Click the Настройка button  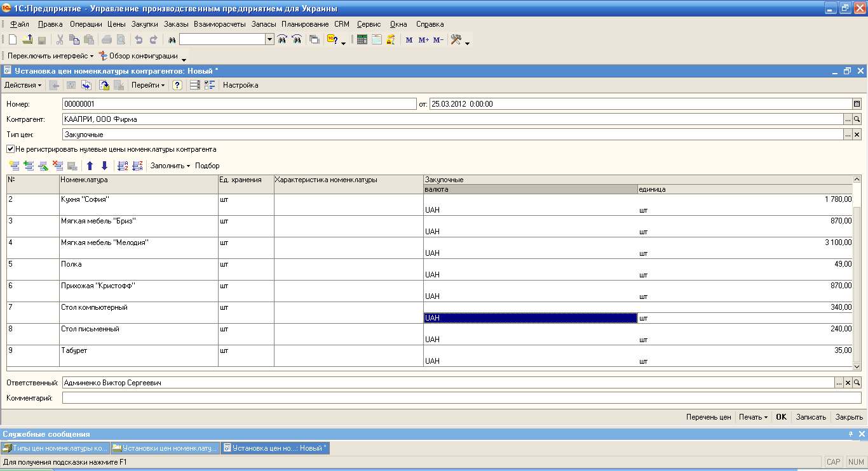[240, 85]
